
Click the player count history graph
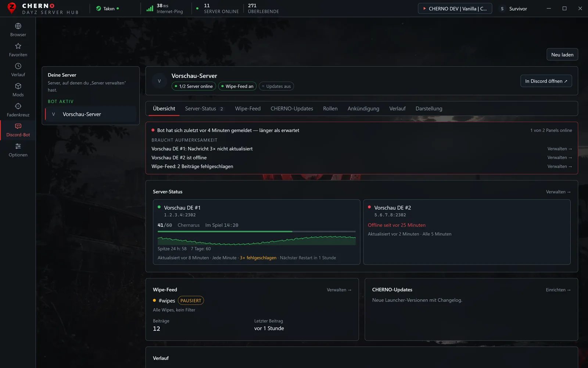coord(257,241)
